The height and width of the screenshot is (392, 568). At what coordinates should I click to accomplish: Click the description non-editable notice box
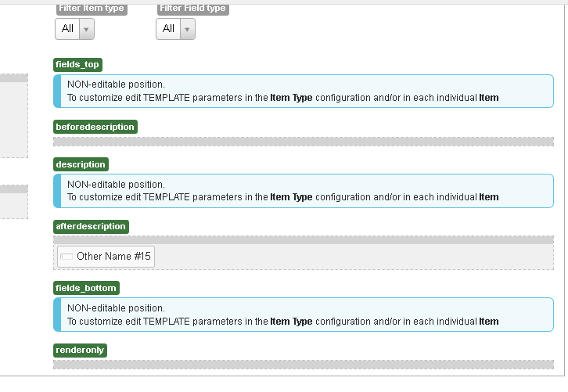(x=305, y=190)
